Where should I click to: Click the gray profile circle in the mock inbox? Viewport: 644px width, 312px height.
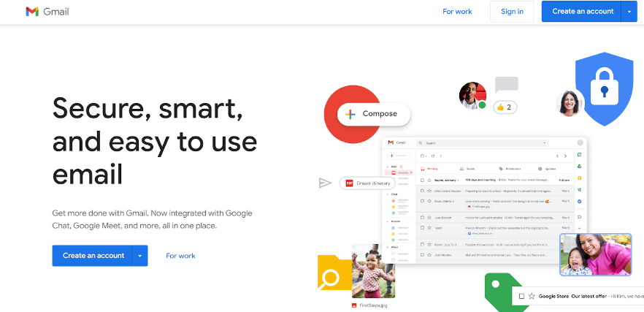(x=580, y=142)
